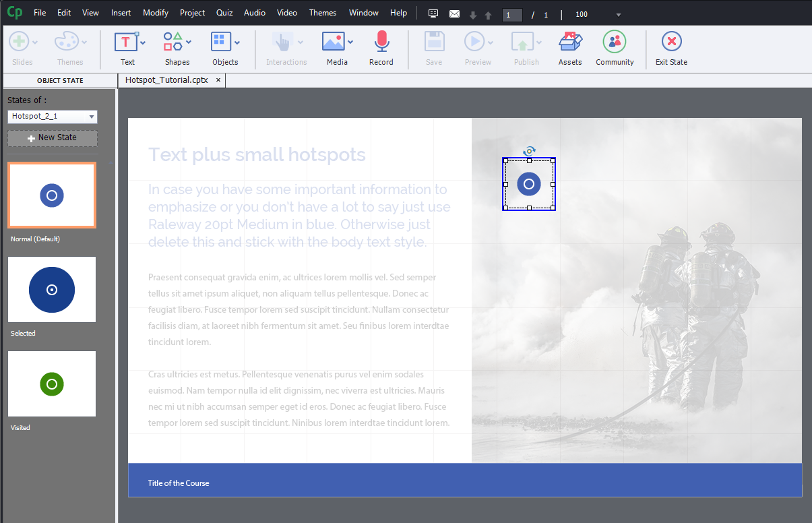Select the Visited state thumbnail
Image resolution: width=812 pixels, height=523 pixels.
tap(52, 383)
